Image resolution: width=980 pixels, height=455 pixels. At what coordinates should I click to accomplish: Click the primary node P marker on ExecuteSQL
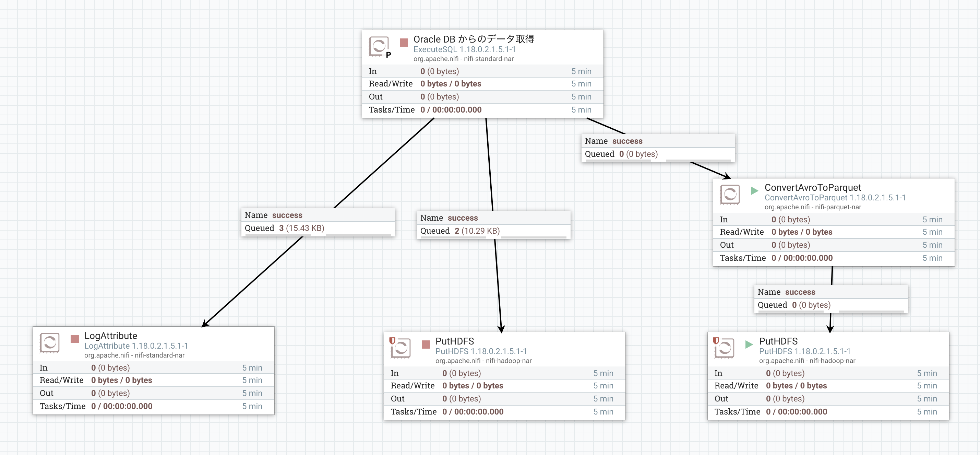pos(389,55)
